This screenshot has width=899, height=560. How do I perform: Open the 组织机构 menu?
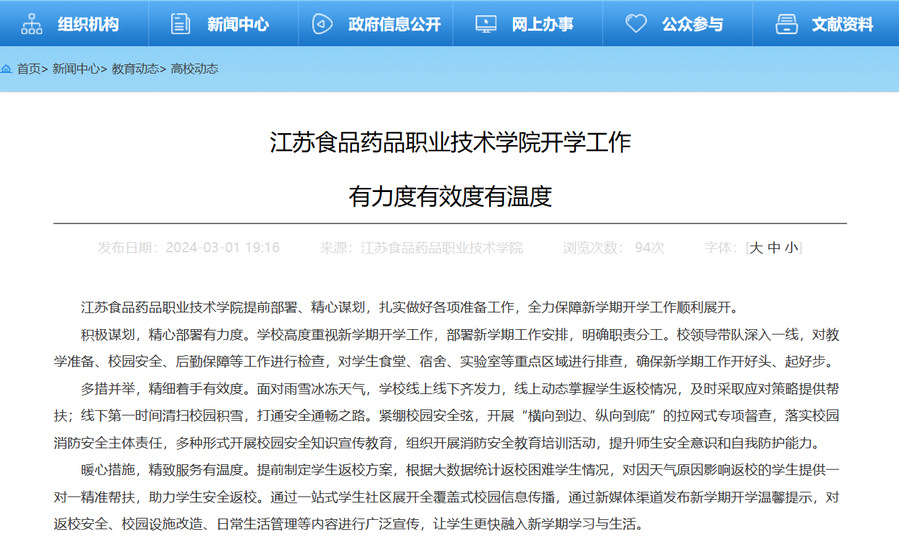click(x=88, y=24)
